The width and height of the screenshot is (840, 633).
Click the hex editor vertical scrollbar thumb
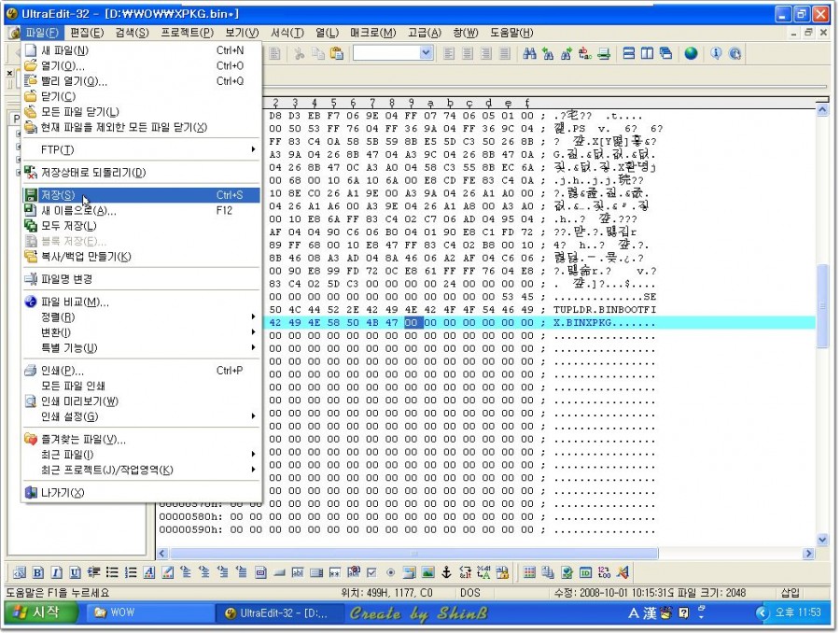[822, 306]
